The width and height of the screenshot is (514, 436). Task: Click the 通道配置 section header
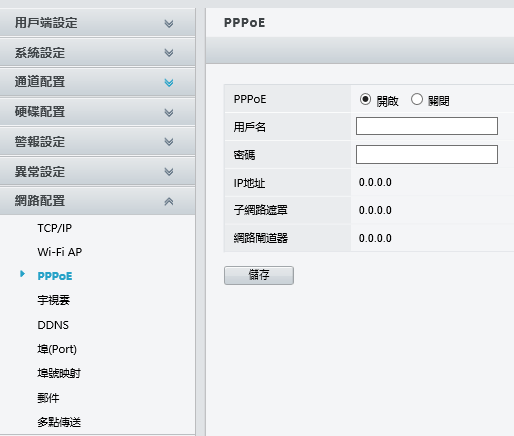(x=97, y=82)
